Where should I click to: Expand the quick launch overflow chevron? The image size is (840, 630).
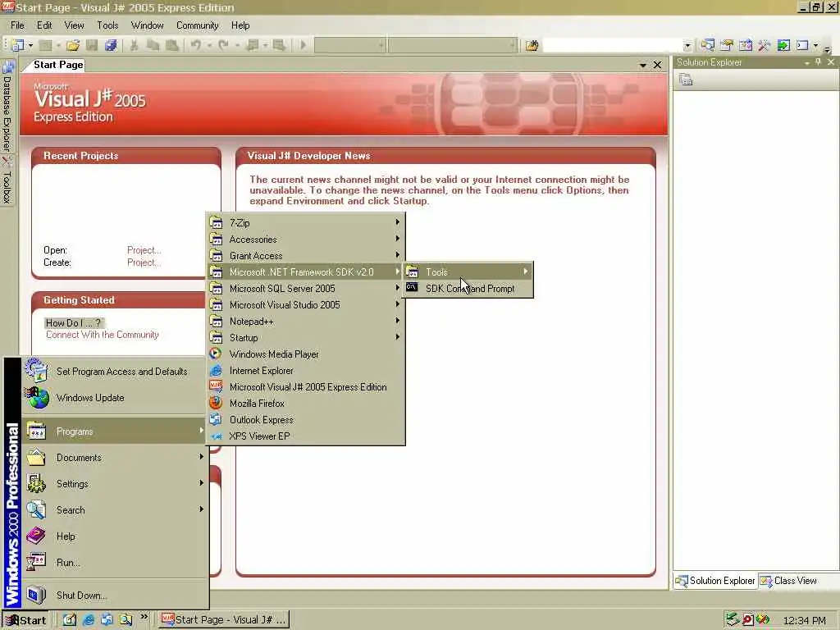(x=144, y=617)
